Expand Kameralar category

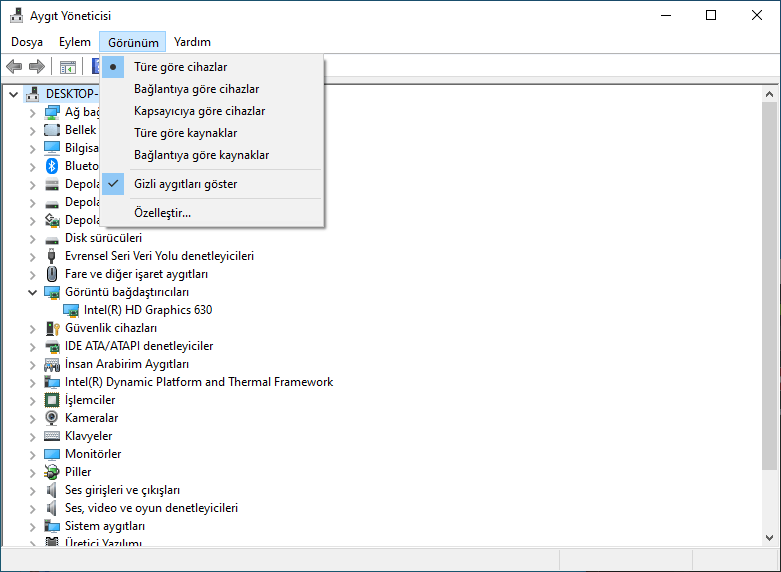point(32,419)
